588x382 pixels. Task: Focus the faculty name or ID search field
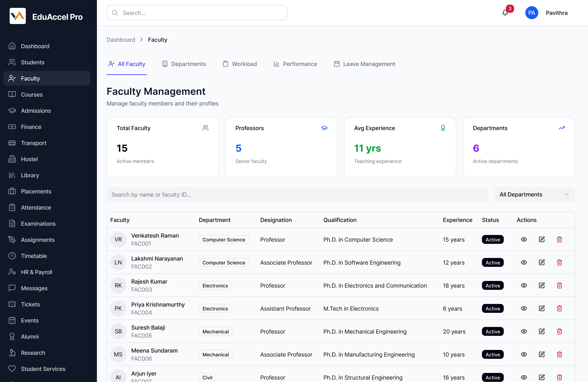click(x=297, y=194)
